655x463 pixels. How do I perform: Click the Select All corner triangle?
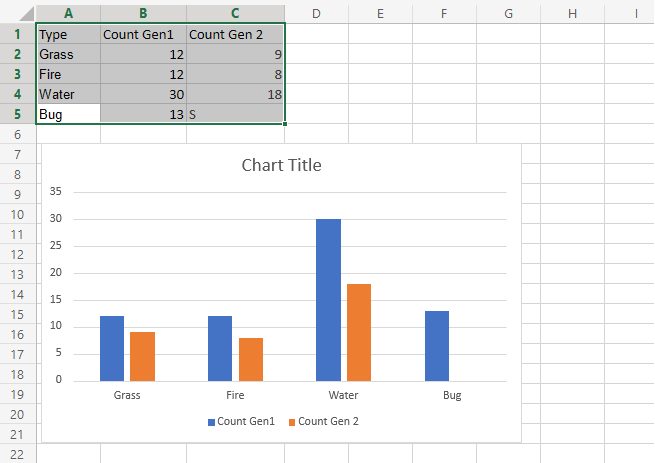(18, 12)
